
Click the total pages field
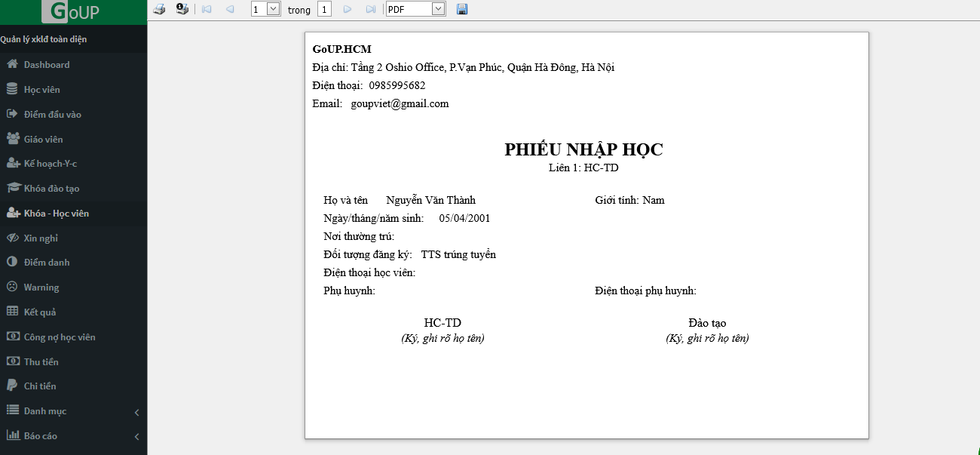(324, 9)
